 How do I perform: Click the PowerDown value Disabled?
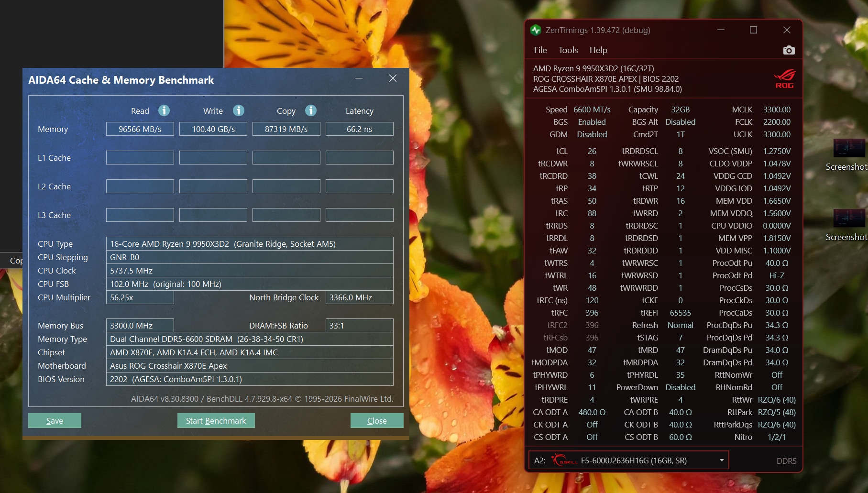pos(681,387)
